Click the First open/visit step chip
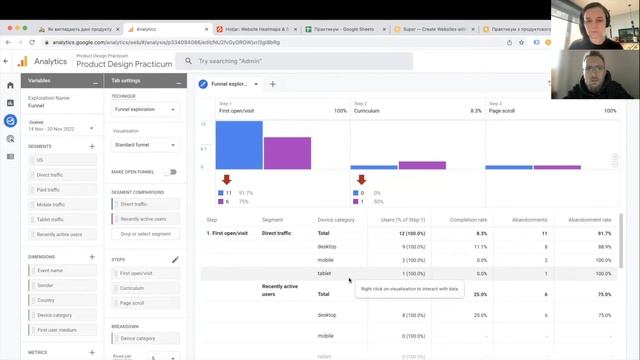640x360 pixels. point(145,273)
